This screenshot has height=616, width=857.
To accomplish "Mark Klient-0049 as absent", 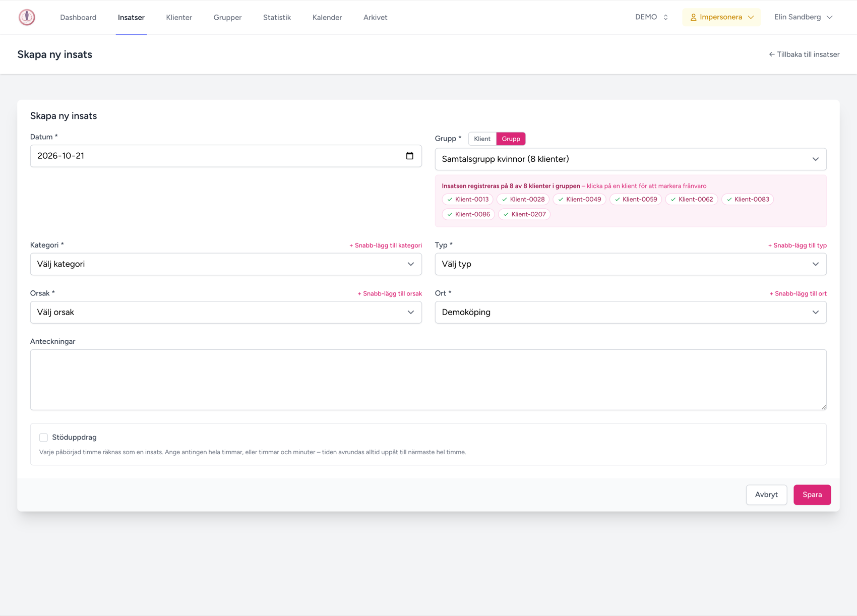I will pyautogui.click(x=579, y=199).
